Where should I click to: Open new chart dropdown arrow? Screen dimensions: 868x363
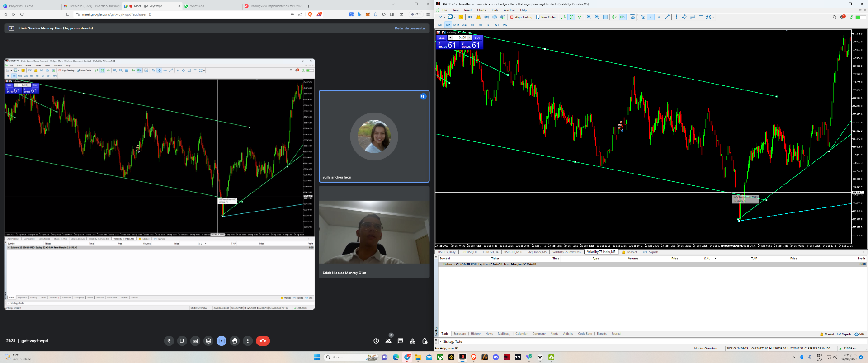coord(444,17)
